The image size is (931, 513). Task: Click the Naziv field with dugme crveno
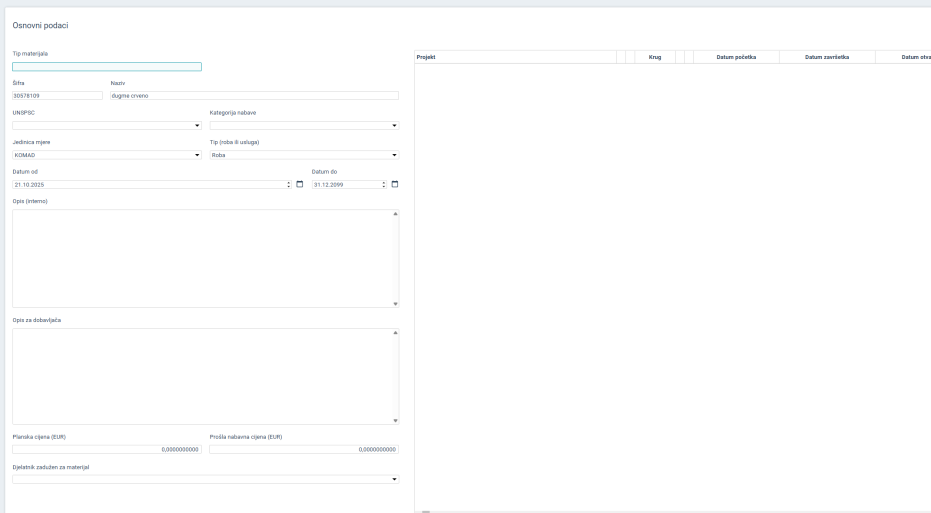(254, 96)
